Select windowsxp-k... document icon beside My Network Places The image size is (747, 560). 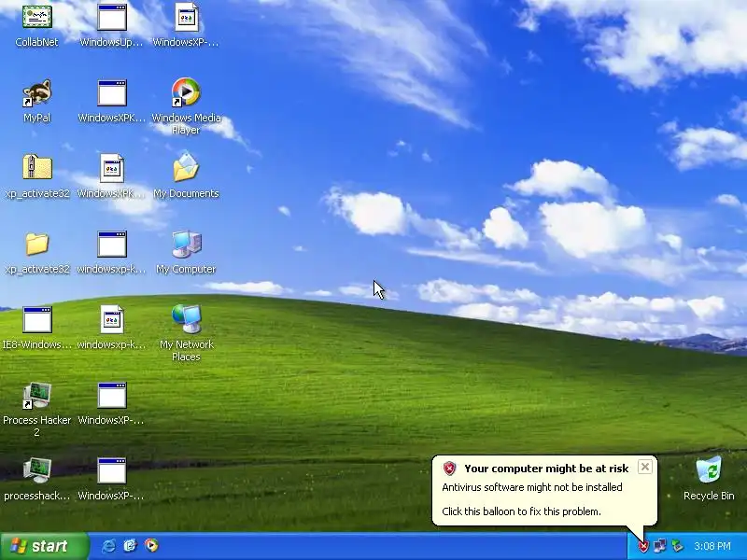[111, 319]
